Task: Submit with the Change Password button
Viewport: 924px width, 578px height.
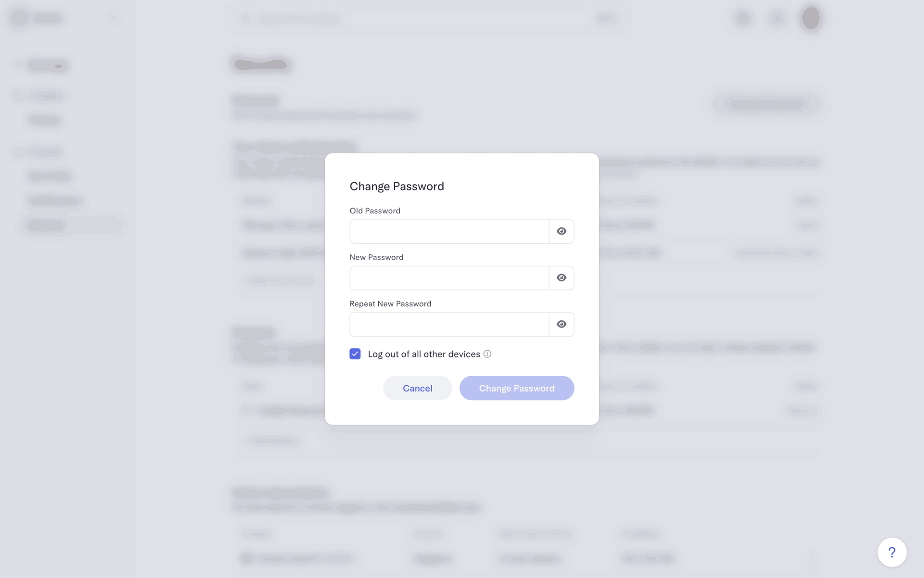Action: coord(517,388)
